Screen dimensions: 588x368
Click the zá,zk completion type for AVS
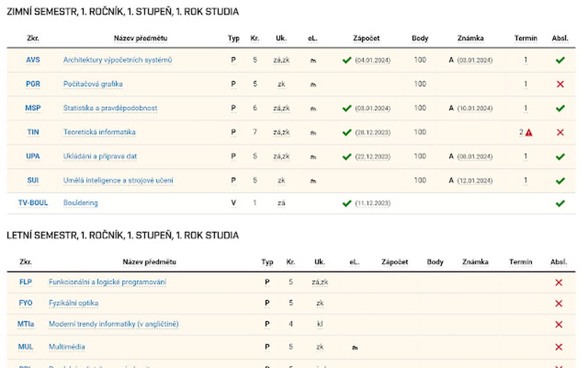pyautogui.click(x=281, y=60)
